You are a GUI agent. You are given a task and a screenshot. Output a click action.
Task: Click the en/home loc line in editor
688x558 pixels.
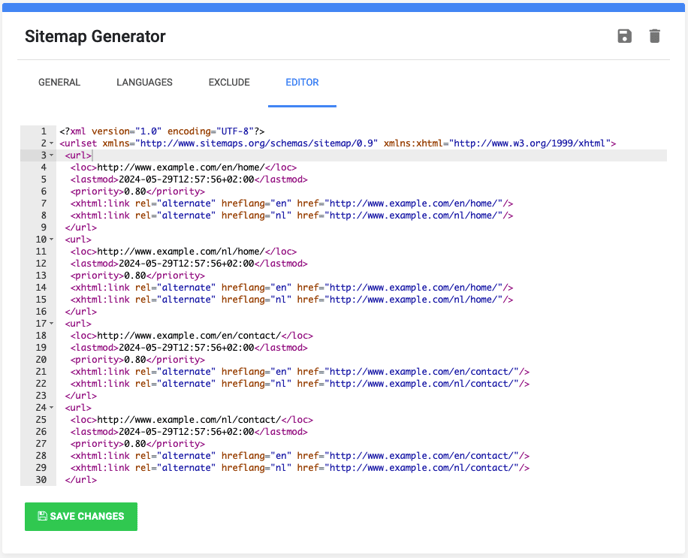[x=183, y=168]
